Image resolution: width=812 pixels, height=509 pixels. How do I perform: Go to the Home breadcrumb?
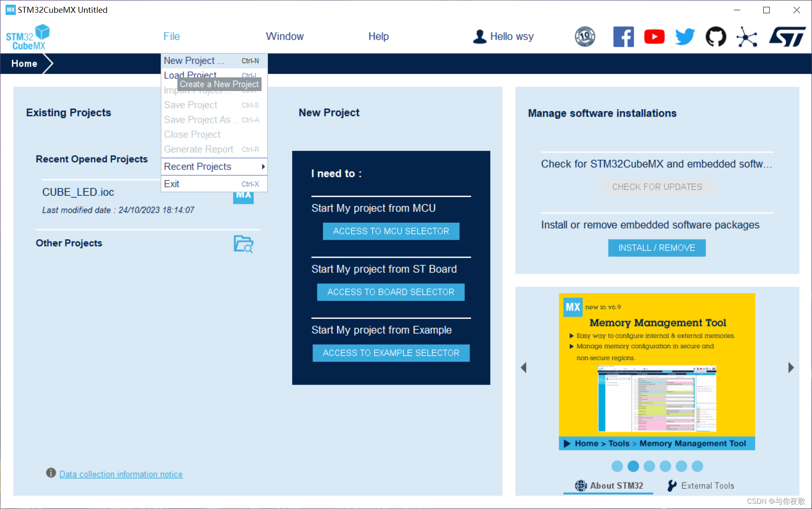pos(24,64)
